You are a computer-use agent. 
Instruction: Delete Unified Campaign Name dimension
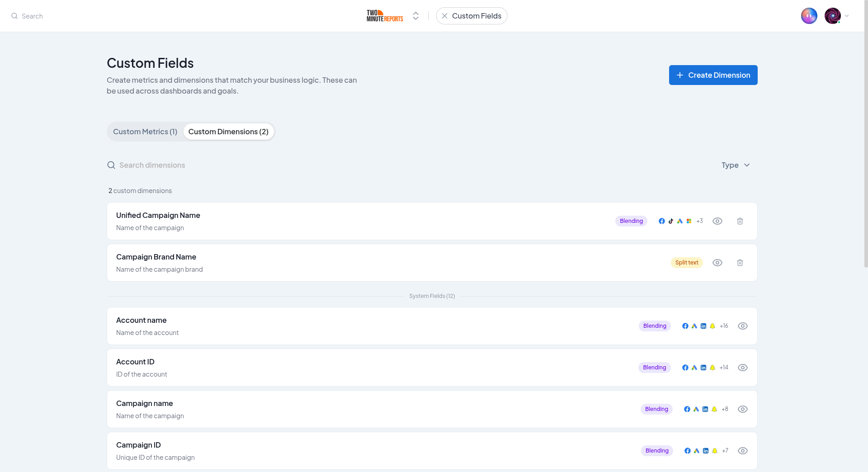tap(740, 221)
